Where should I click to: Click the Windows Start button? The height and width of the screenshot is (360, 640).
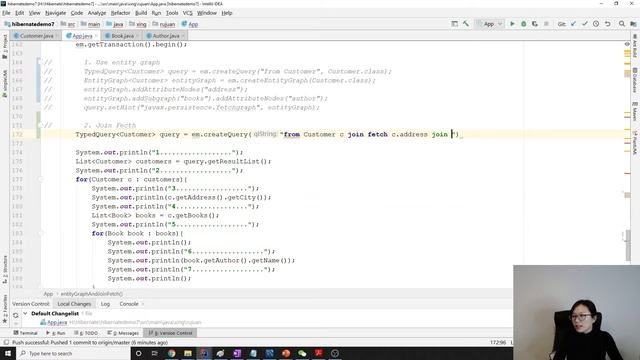click(x=8, y=353)
